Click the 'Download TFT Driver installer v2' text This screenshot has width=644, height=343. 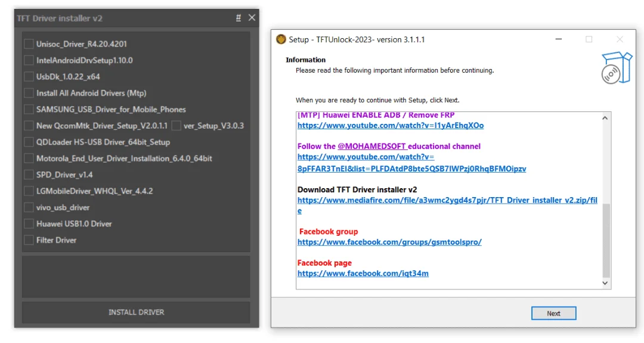(x=357, y=189)
